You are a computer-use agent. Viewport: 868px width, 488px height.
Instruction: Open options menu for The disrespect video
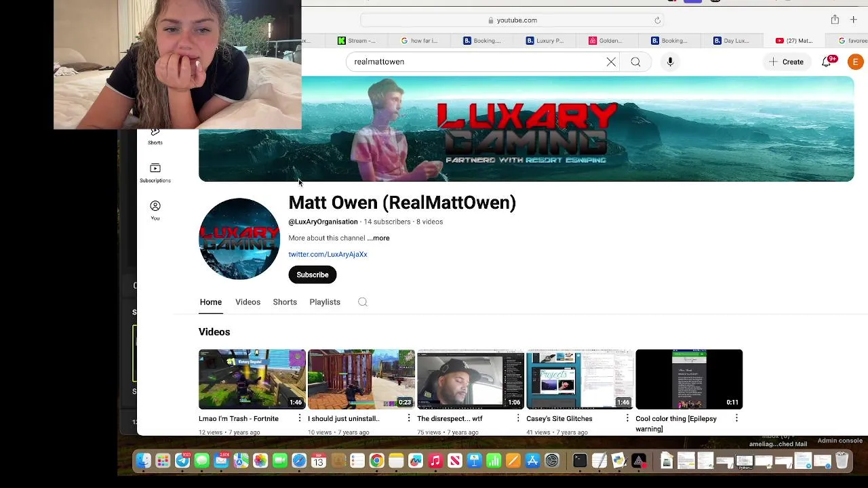pyautogui.click(x=518, y=419)
